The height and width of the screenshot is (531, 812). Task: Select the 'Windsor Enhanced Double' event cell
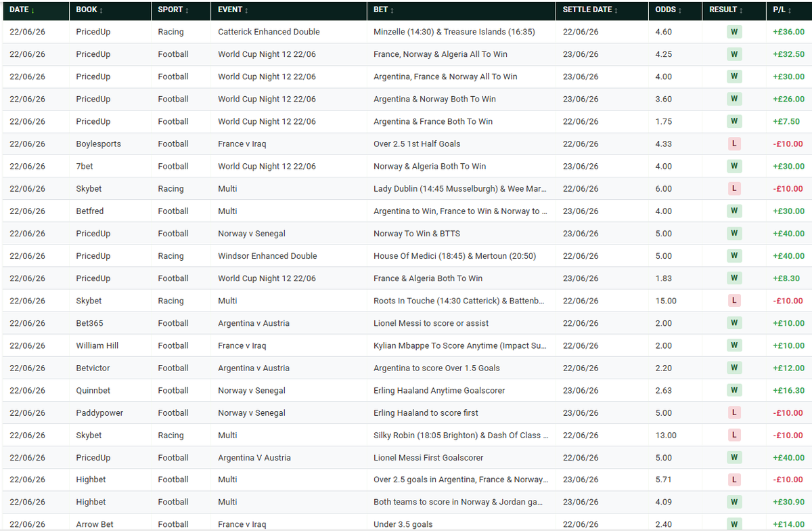267,256
